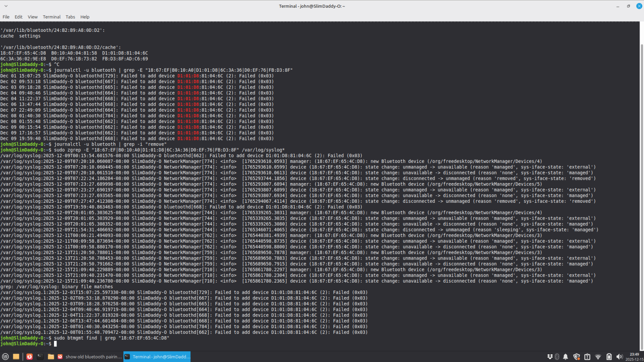Open the Bluetooth tray indicator
The height and width of the screenshot is (362, 644).
pos(557,356)
